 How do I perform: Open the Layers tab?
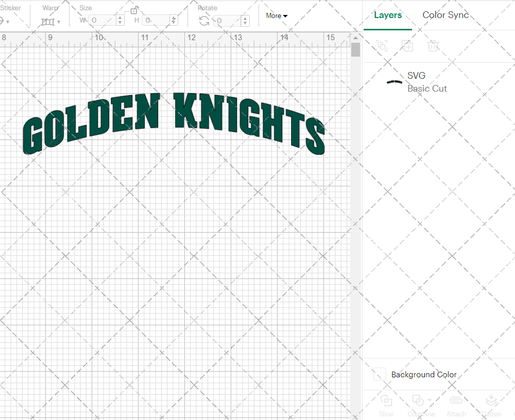(388, 15)
